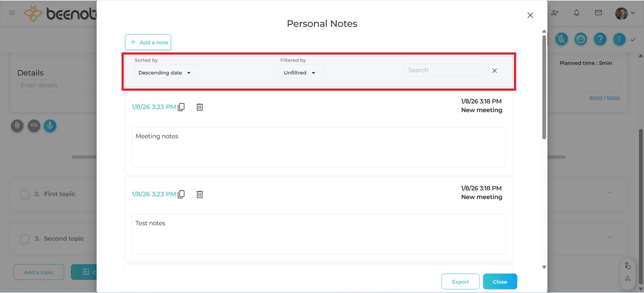This screenshot has height=293, width=644.
Task: Copy the Test notes entry
Action: pos(181,194)
